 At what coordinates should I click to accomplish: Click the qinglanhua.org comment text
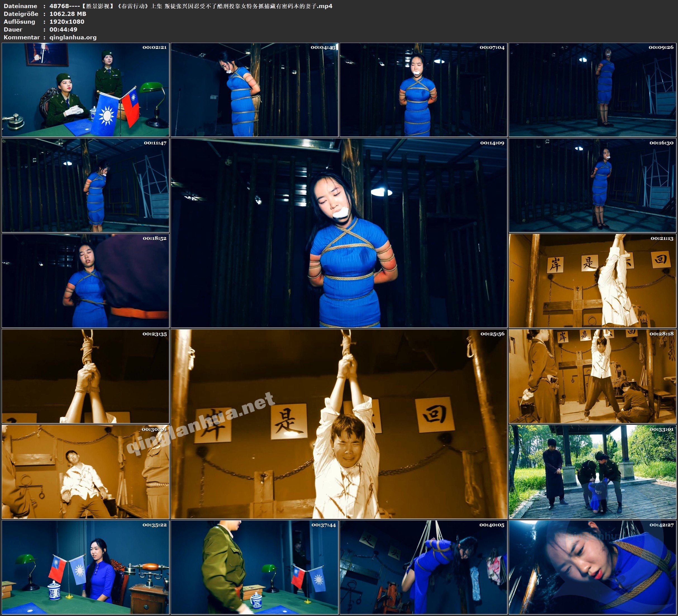[x=73, y=37]
